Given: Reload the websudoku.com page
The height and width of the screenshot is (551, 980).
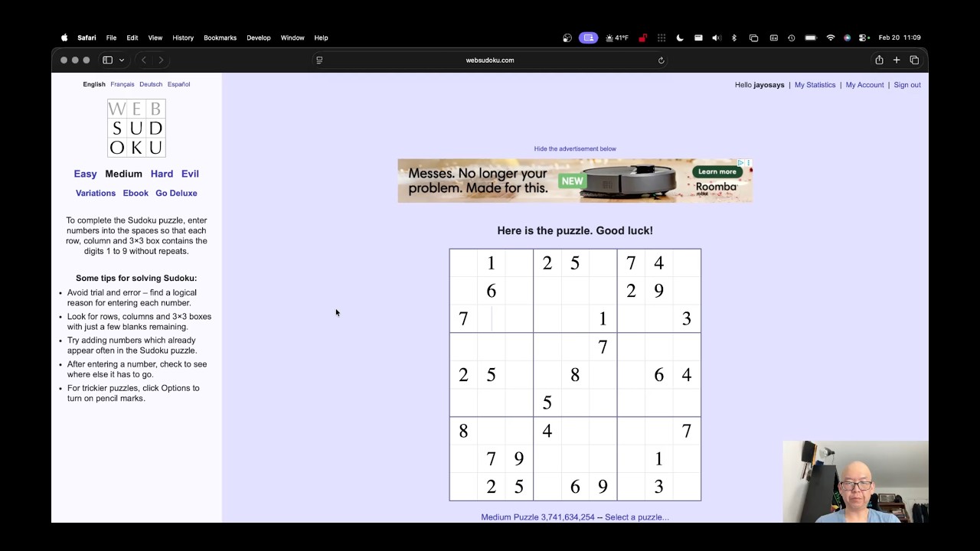Looking at the screenshot, I should [x=661, y=60].
